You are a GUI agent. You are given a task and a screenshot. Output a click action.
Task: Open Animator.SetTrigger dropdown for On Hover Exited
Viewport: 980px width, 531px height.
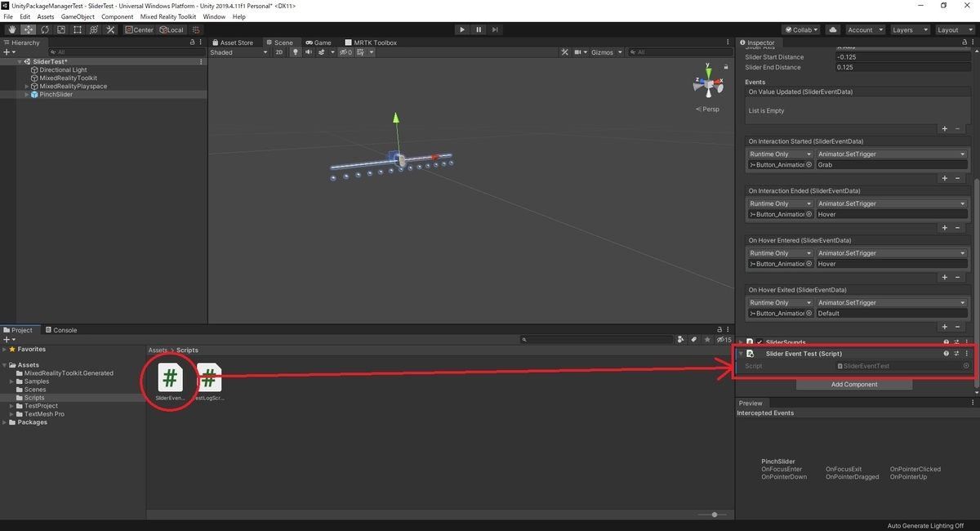pos(892,303)
